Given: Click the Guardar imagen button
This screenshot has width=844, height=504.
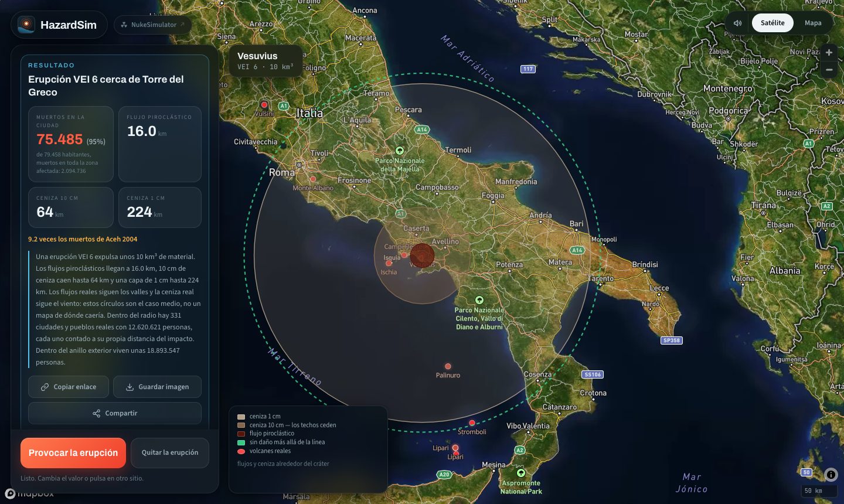Looking at the screenshot, I should click(x=157, y=387).
